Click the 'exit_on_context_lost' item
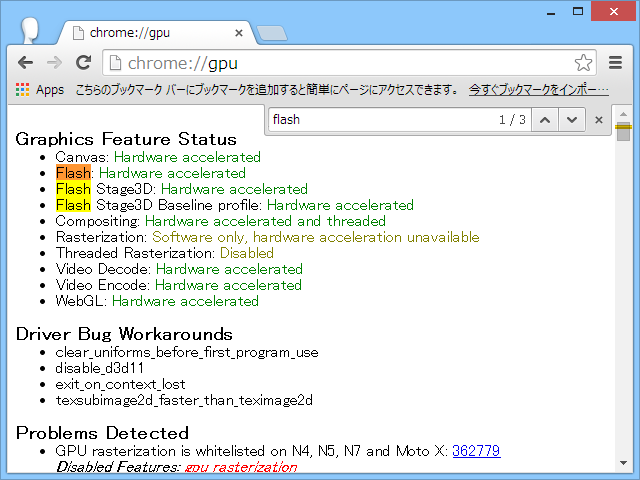Viewport: 640px width, 480px height. (x=120, y=384)
